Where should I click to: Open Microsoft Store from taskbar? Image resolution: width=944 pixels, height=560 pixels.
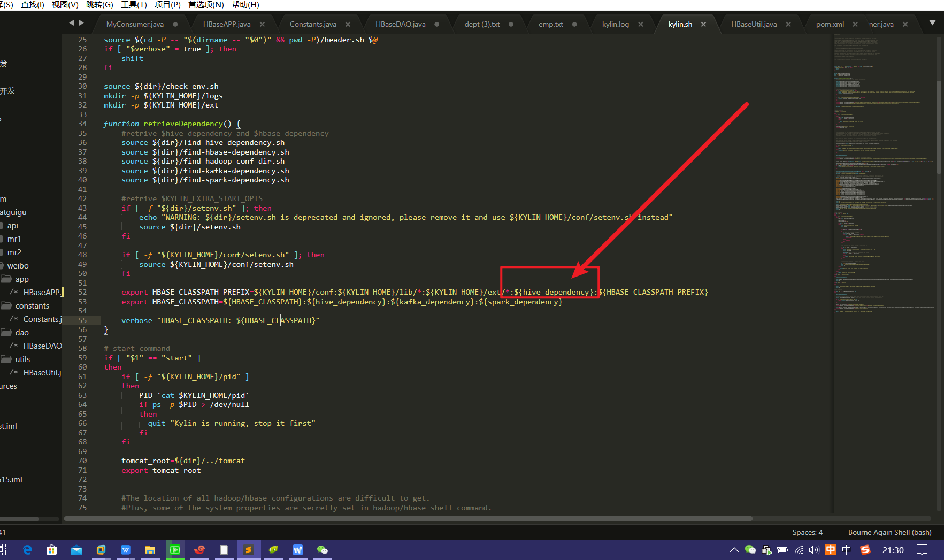[x=51, y=550]
